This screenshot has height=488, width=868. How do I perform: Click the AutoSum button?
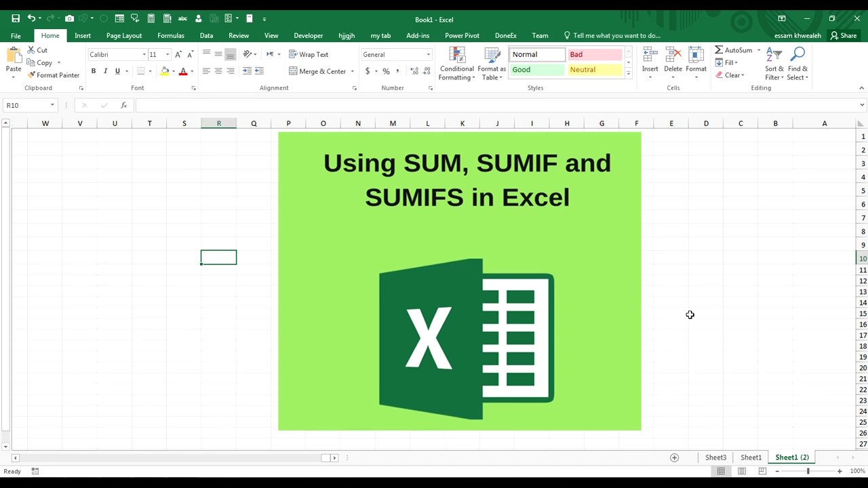(734, 50)
